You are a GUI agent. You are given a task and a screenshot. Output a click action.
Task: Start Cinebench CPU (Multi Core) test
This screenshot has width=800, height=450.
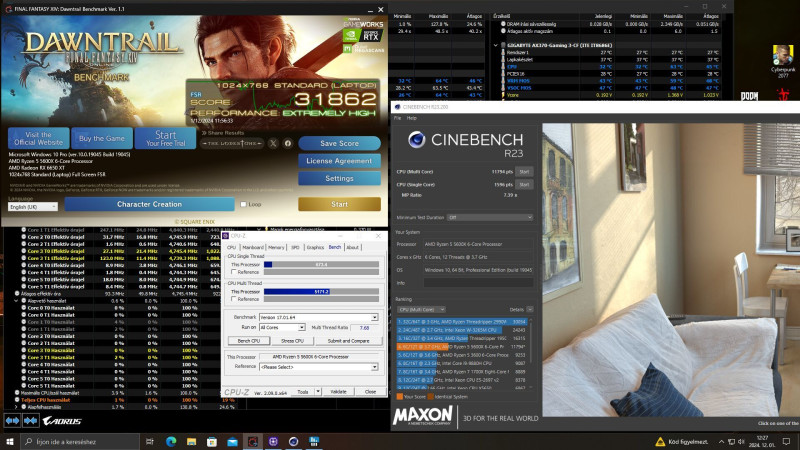[x=524, y=172]
